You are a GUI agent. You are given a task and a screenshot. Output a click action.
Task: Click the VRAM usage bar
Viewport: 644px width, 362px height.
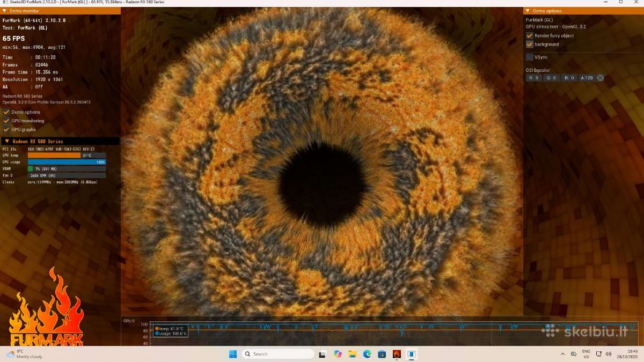pyautogui.click(x=67, y=168)
